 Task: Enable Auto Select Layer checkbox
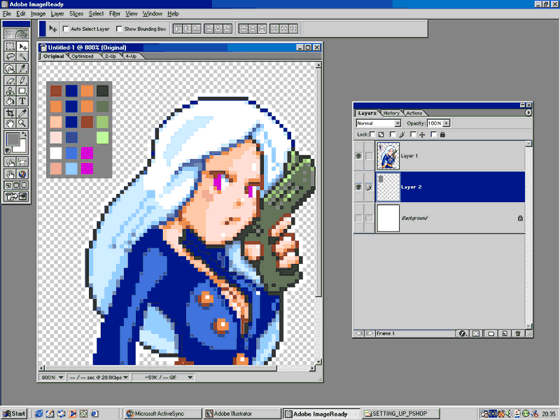point(65,29)
